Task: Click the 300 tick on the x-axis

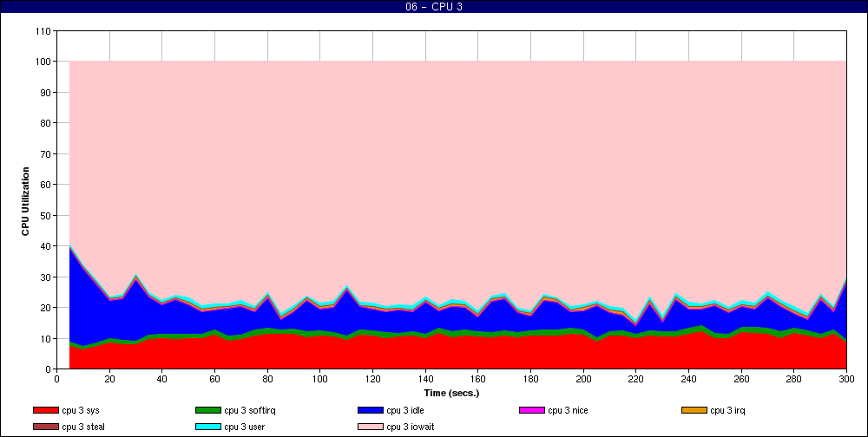Action: point(847,379)
